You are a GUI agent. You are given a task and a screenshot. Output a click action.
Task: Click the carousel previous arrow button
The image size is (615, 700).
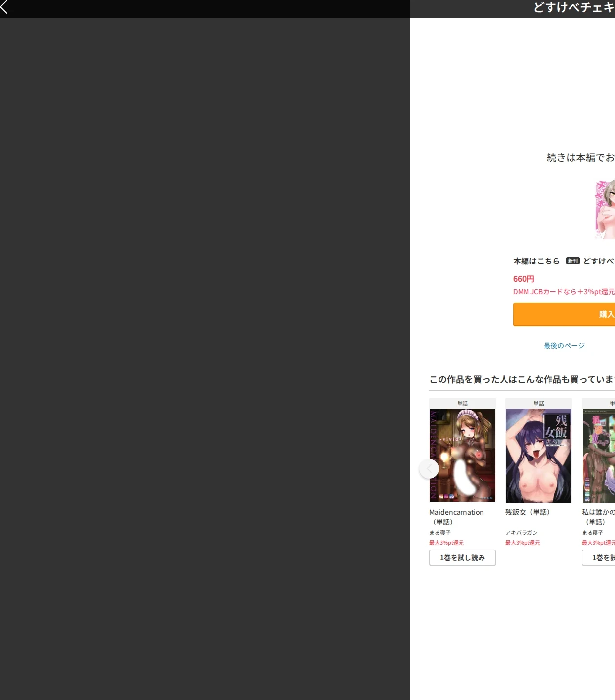[429, 469]
